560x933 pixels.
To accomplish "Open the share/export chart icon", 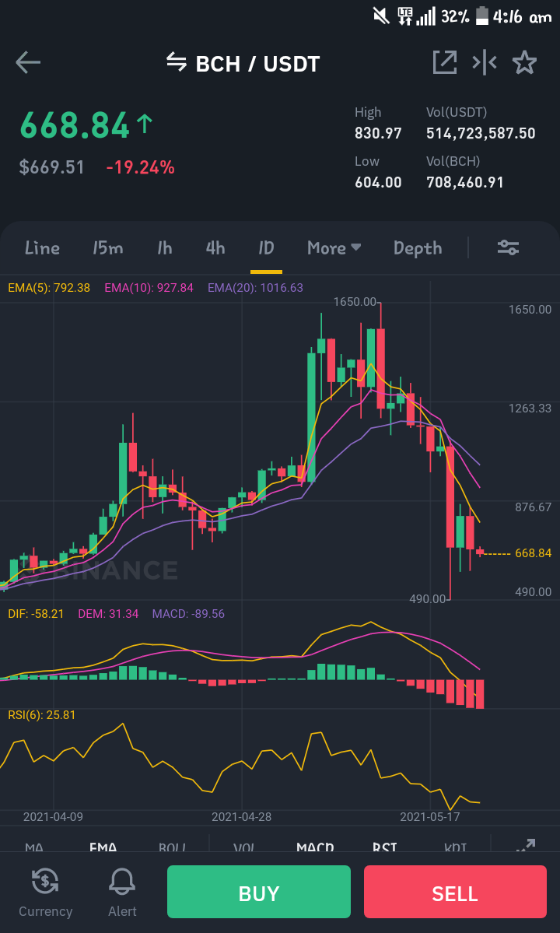I will tap(445, 62).
